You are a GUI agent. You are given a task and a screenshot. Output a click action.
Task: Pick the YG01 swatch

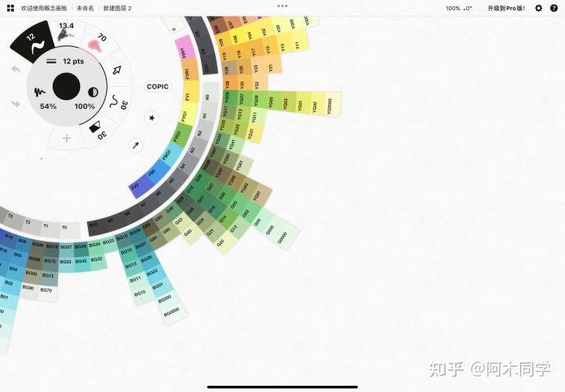pyautogui.click(x=303, y=103)
